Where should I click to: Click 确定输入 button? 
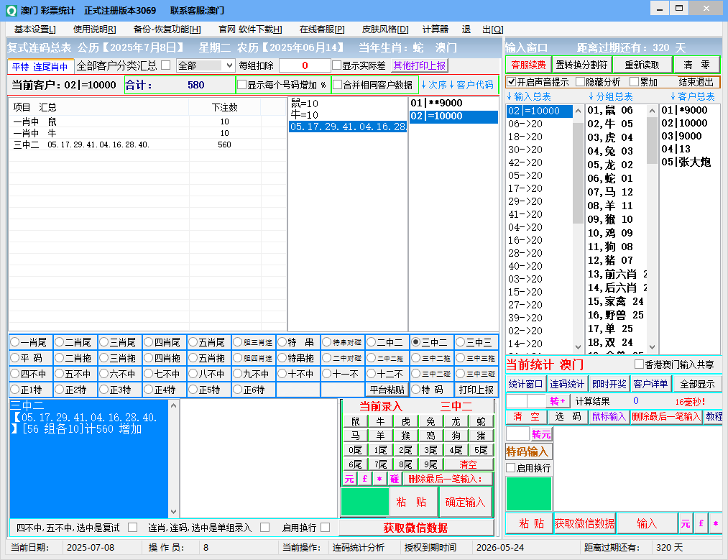[465, 502]
